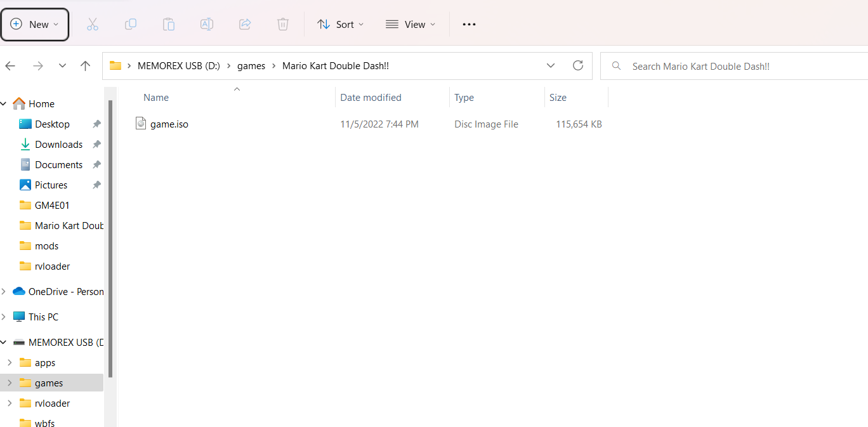Image resolution: width=868 pixels, height=427 pixels.
Task: Expand rvloader folder under MEMOREX USB
Action: click(10, 403)
